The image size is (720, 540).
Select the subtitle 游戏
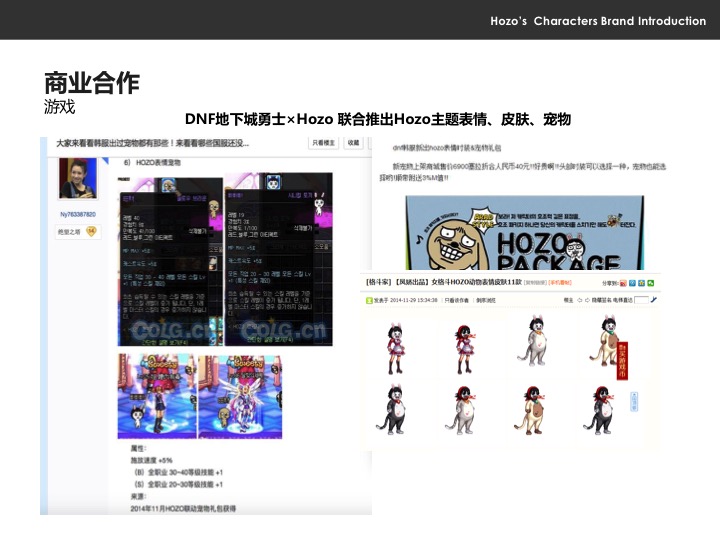pos(59,107)
